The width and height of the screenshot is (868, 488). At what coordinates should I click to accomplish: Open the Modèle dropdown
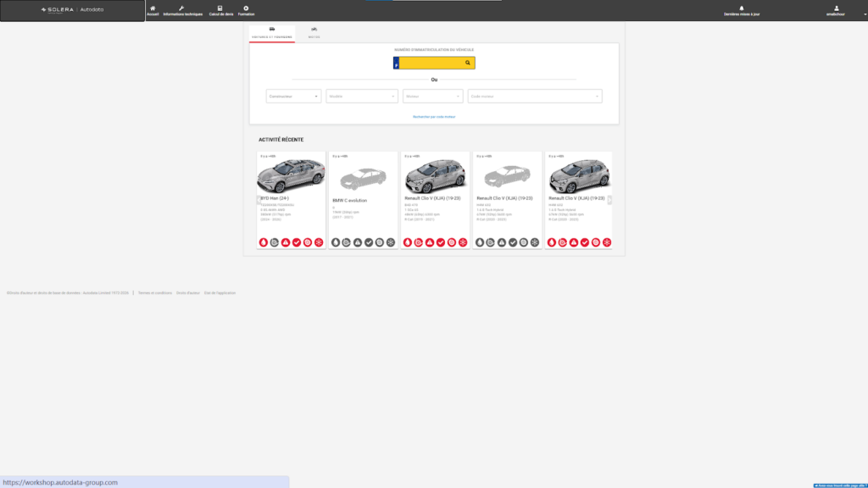(362, 97)
